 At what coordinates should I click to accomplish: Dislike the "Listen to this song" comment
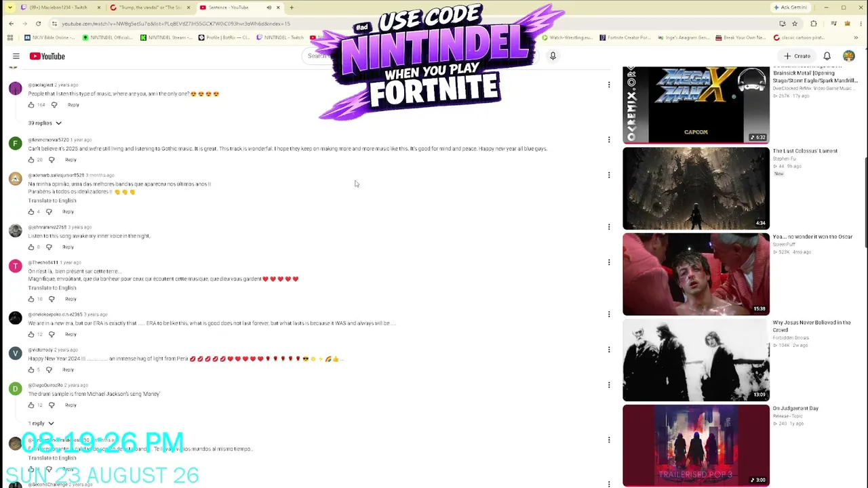(x=49, y=247)
